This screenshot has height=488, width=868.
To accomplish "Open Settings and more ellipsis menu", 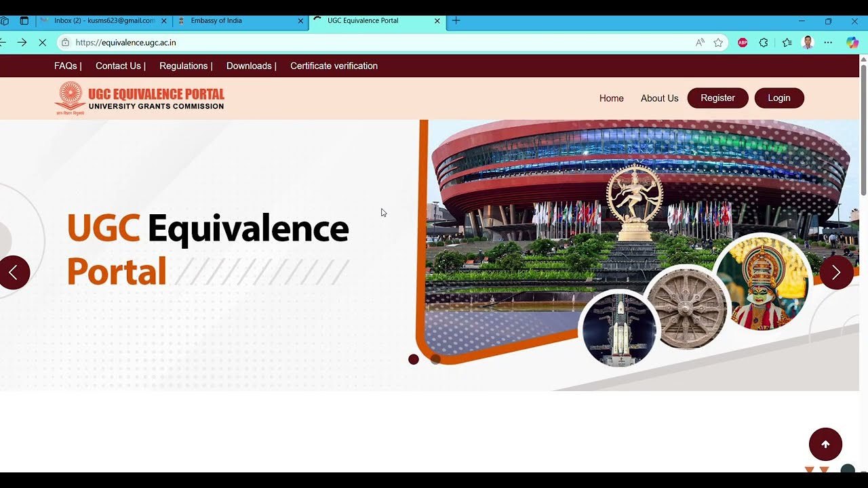I will [828, 42].
